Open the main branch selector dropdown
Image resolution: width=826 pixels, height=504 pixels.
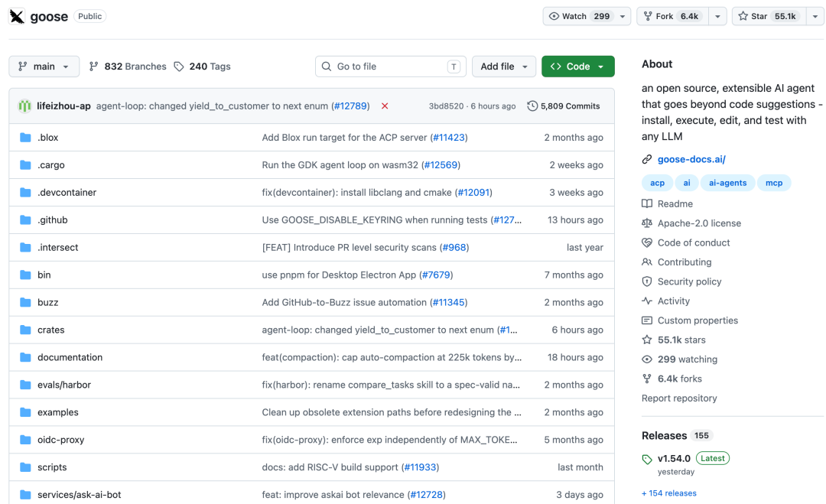[x=44, y=67]
